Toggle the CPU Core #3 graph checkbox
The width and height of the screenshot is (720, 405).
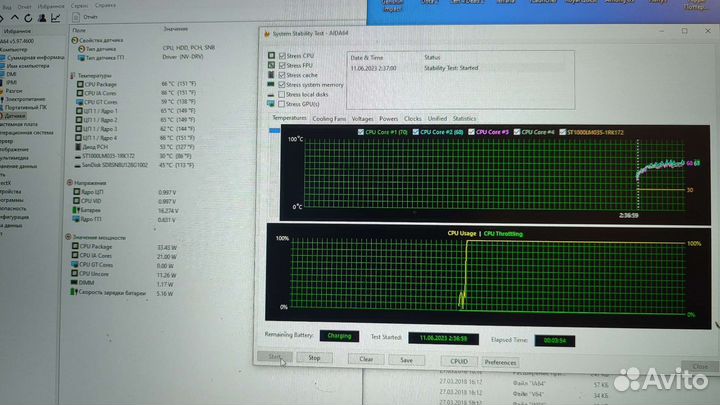pos(471,132)
